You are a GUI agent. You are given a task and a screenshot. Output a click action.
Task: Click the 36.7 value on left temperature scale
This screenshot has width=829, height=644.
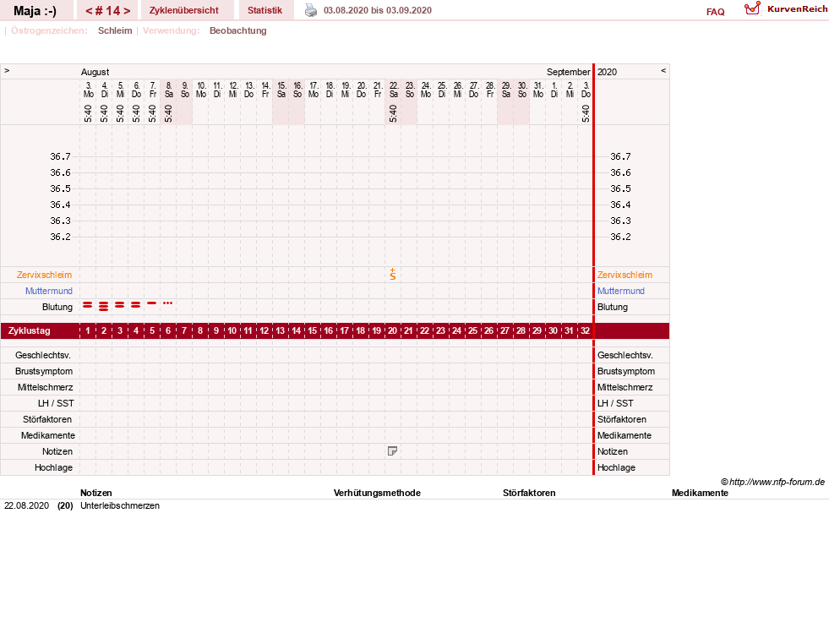pos(60,156)
